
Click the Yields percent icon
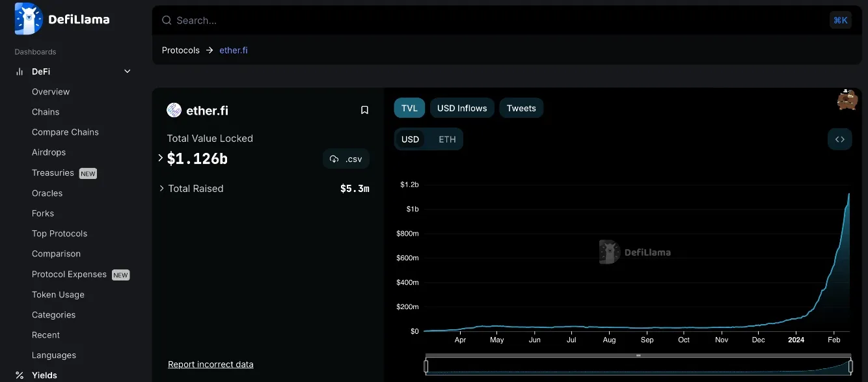20,375
